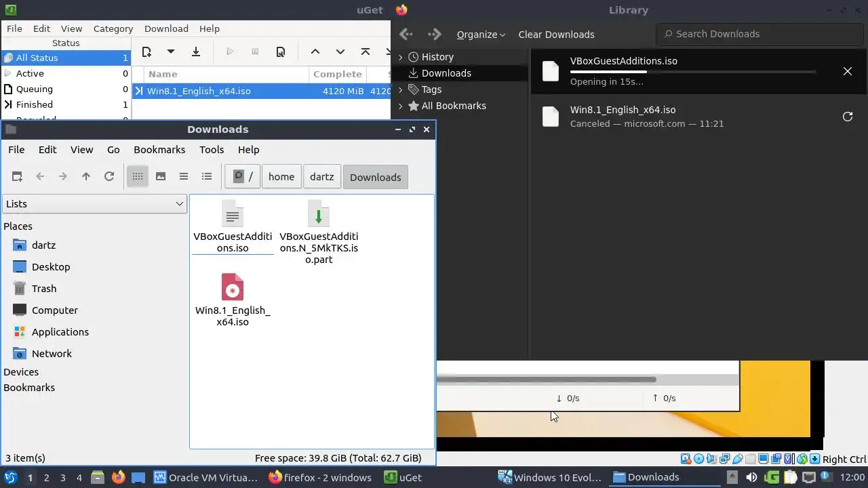The width and height of the screenshot is (868, 488).
Task: Switch to compact list view in file manager
Action: 184,177
